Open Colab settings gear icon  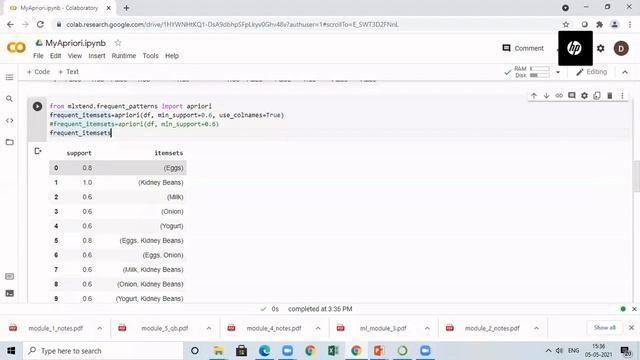point(600,48)
